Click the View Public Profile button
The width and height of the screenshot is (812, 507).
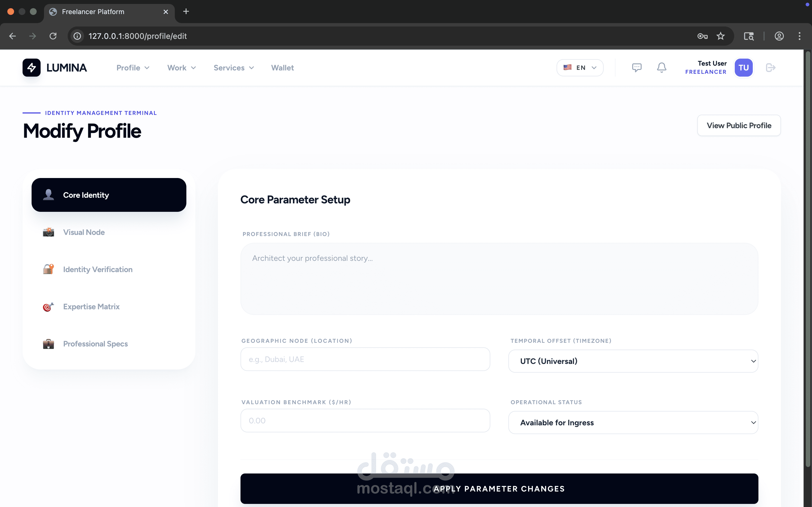tap(738, 125)
